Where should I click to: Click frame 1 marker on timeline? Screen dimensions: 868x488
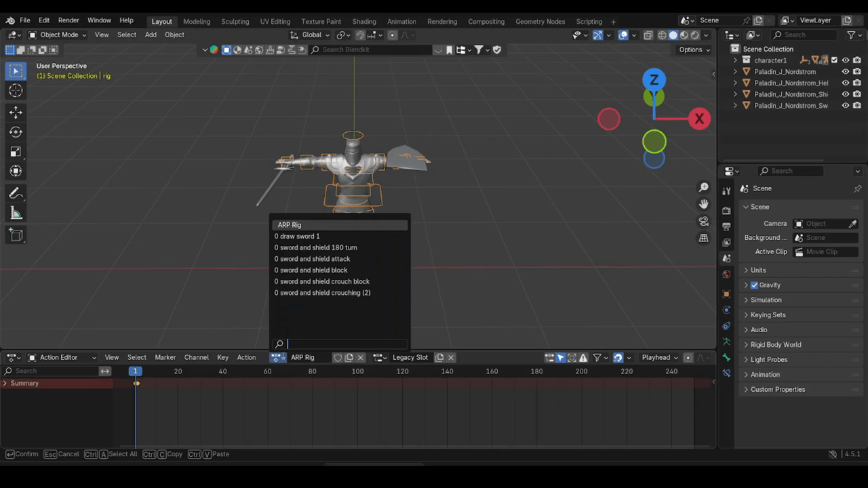[x=136, y=371]
